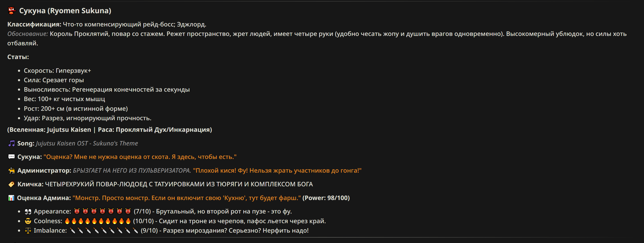The height and width of the screenshot is (243, 644).
Task: Click the first knife emoji in Imbalance rating
Action: coord(73,230)
